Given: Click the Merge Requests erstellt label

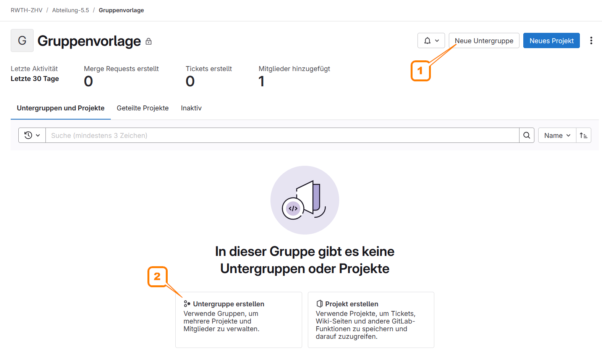Looking at the screenshot, I should 121,69.
